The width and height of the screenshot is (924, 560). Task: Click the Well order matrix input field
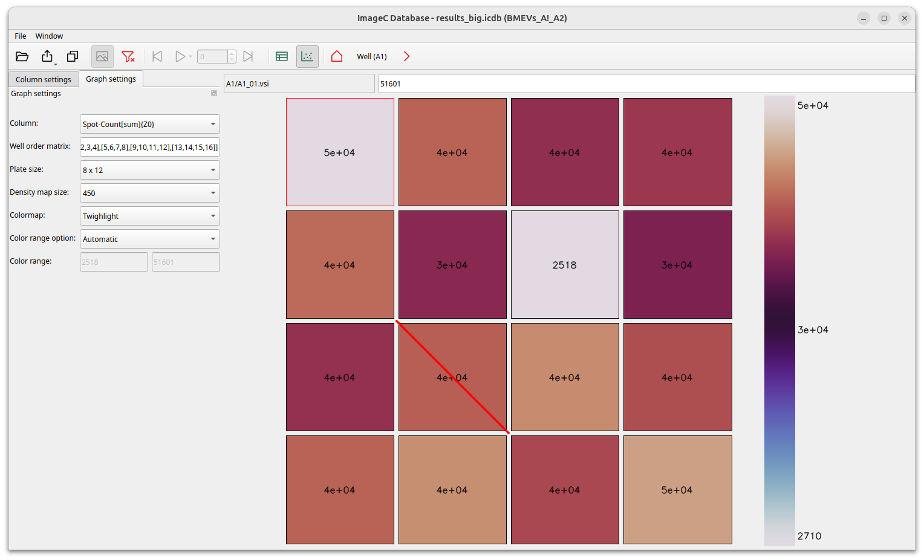point(150,147)
